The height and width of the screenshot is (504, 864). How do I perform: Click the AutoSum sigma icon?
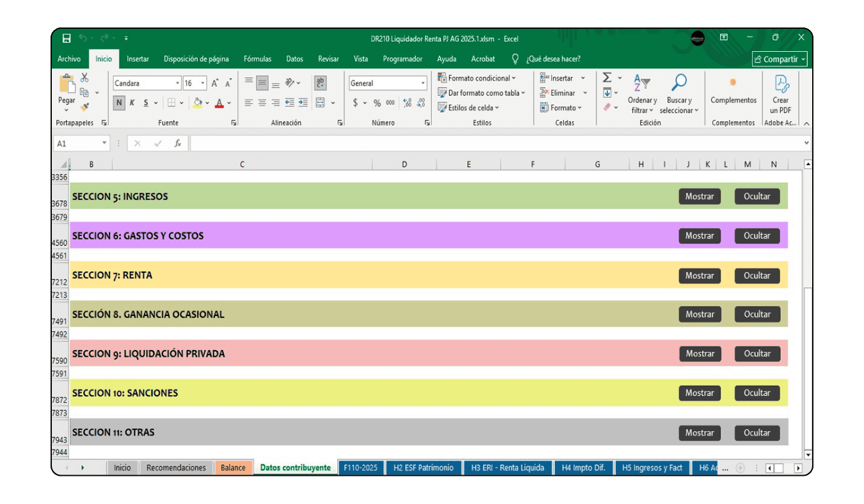607,78
